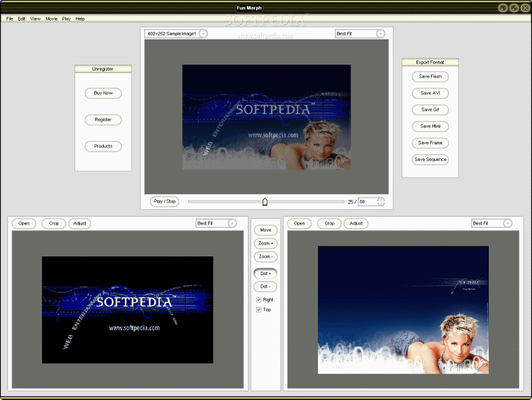Export with Save Html
Image resolution: width=532 pixels, height=400 pixels.
[x=430, y=126]
